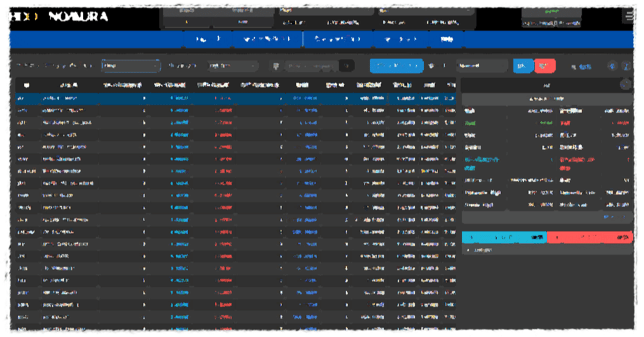The height and width of the screenshot is (337, 644).
Task: Click the red button in the filter toolbar
Action: (x=545, y=66)
